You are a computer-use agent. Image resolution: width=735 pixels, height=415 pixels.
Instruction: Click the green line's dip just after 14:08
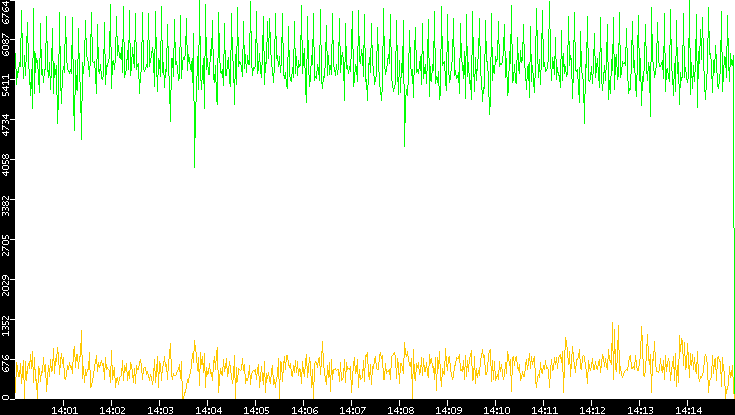405,146
